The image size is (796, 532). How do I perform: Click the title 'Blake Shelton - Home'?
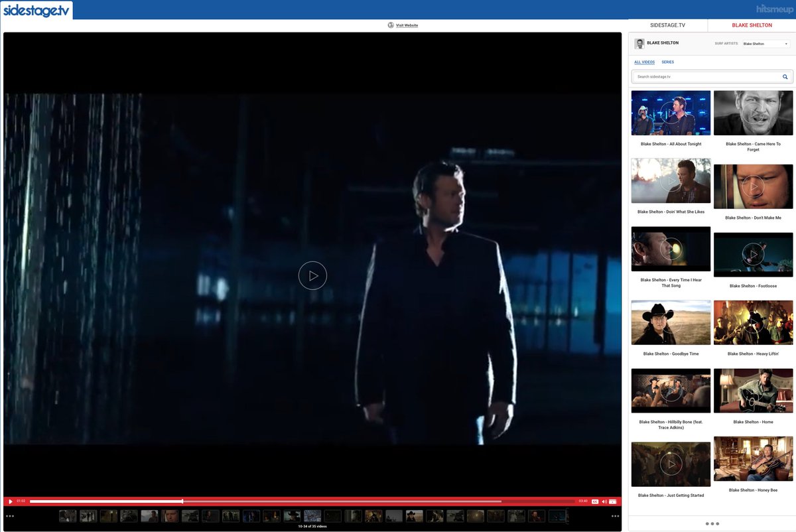(x=753, y=422)
